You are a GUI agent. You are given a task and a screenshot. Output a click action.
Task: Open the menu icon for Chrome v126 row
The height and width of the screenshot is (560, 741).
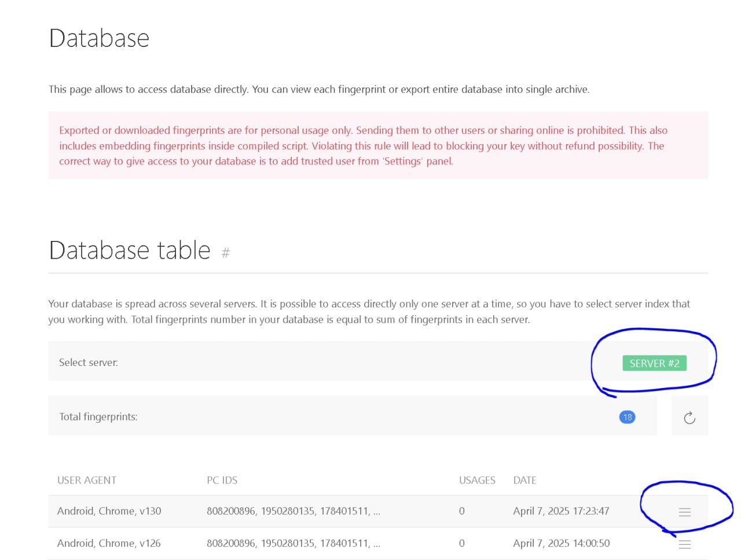[684, 544]
